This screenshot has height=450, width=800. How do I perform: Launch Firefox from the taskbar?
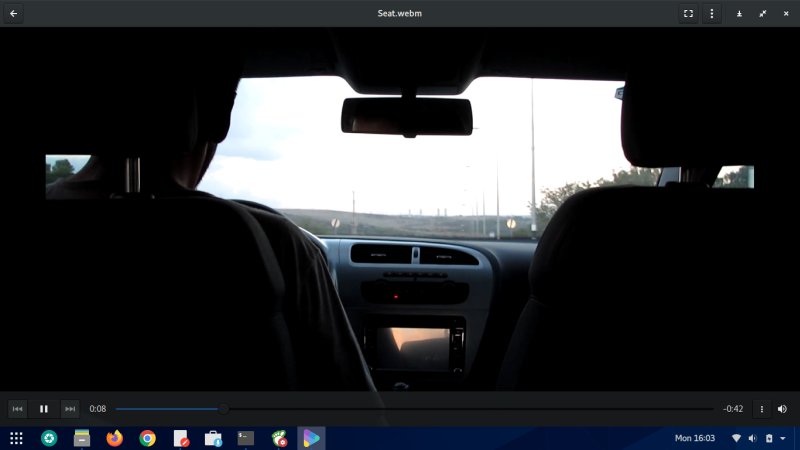[114, 438]
